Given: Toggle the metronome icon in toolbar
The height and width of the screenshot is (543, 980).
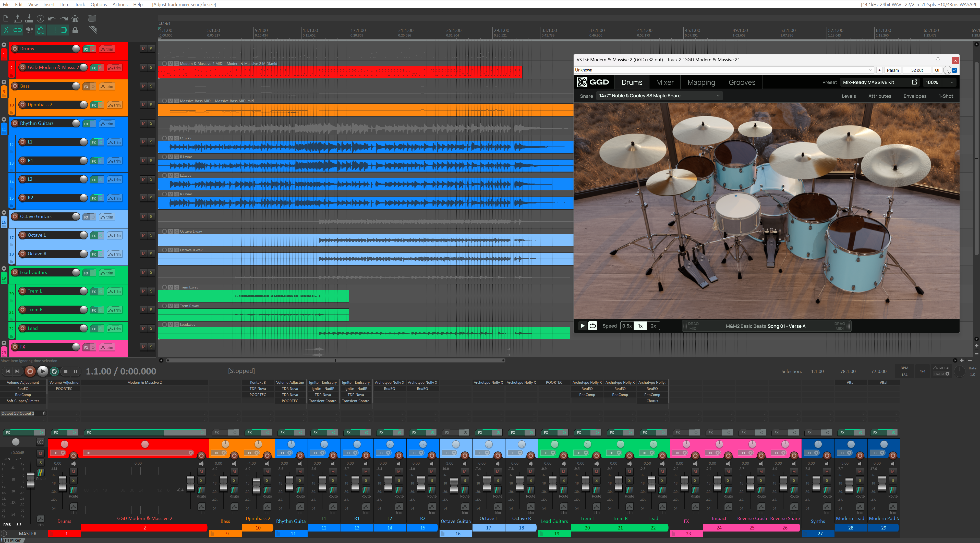Looking at the screenshot, I should coord(75,19).
